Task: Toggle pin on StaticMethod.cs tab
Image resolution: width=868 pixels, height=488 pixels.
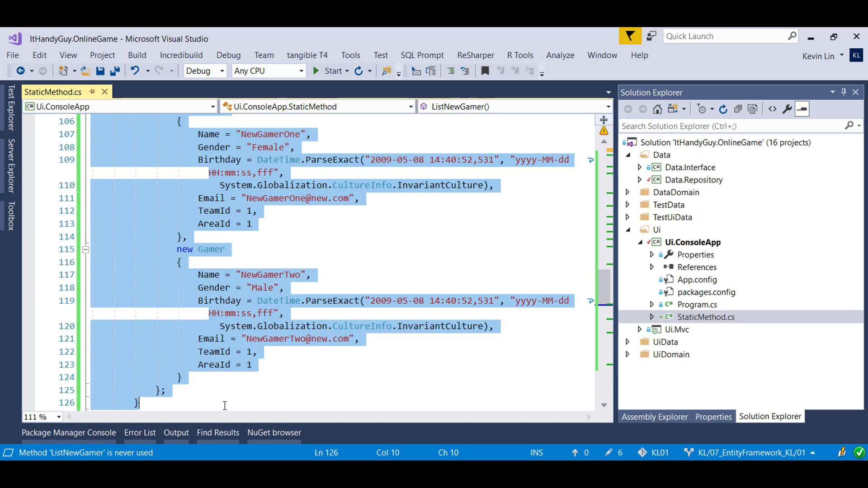Action: click(92, 92)
